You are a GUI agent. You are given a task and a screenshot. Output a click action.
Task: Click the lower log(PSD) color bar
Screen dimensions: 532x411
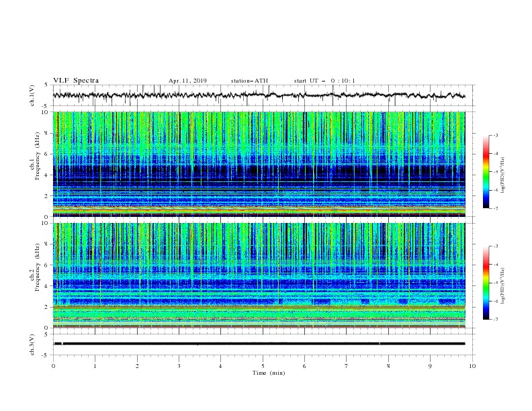pos(486,283)
